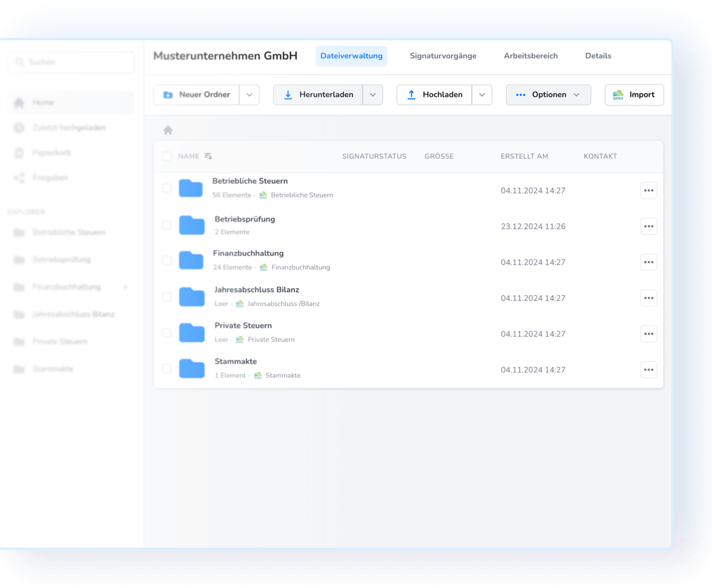Open three-dot menu for Betriebliche Steuern
The height and width of the screenshot is (588, 712).
click(648, 191)
